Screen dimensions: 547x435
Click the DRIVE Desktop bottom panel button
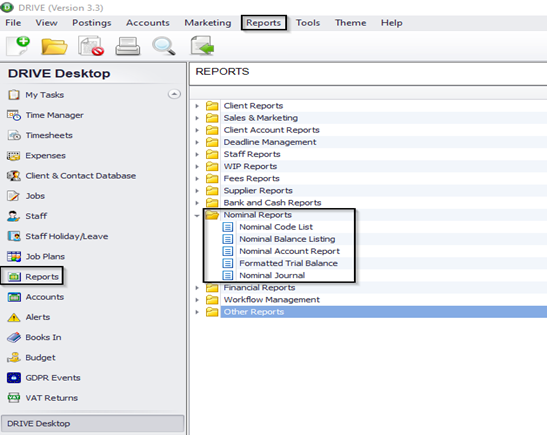(x=92, y=423)
